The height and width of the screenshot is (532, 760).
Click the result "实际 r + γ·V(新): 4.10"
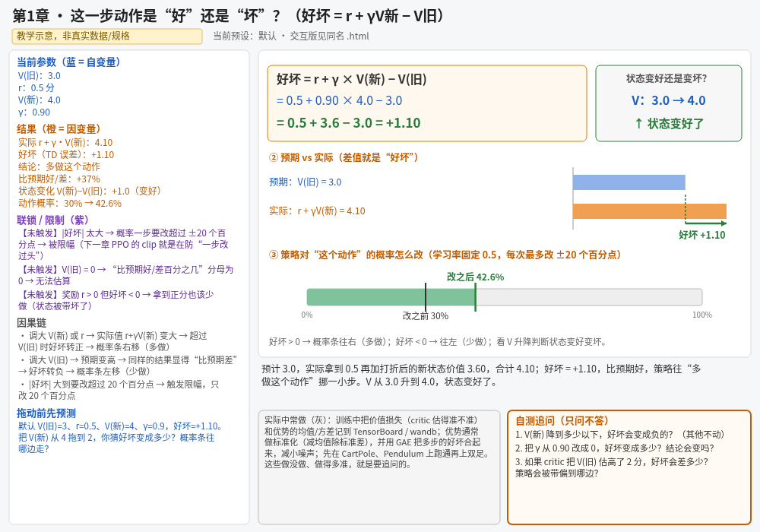pyautogui.click(x=65, y=142)
